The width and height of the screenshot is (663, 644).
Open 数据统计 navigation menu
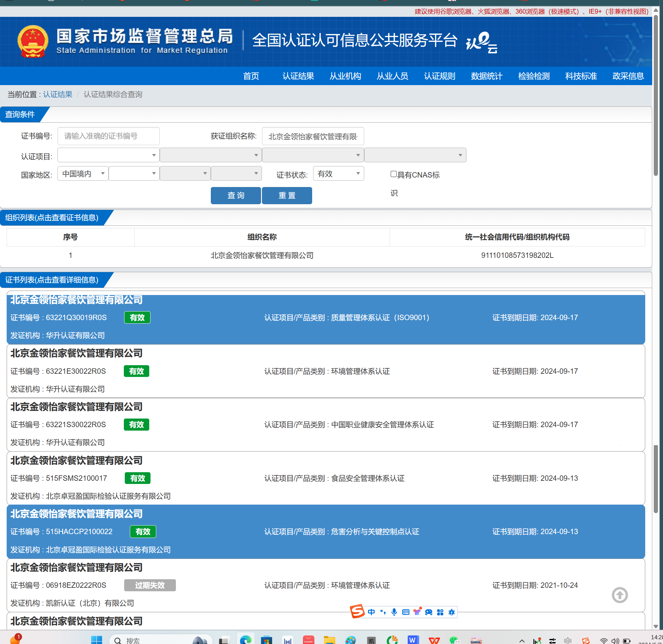[x=486, y=76]
